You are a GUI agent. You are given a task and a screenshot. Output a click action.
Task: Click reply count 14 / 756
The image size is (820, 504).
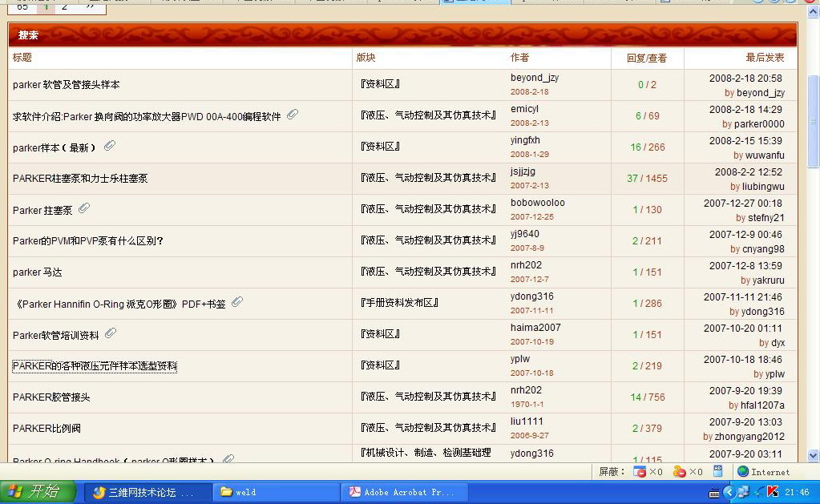[648, 397]
